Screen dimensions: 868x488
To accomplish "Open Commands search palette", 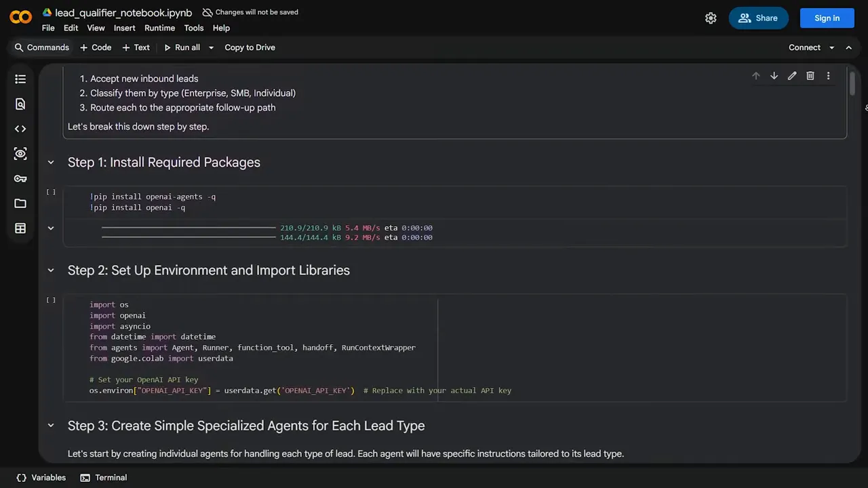I will click(x=42, y=47).
